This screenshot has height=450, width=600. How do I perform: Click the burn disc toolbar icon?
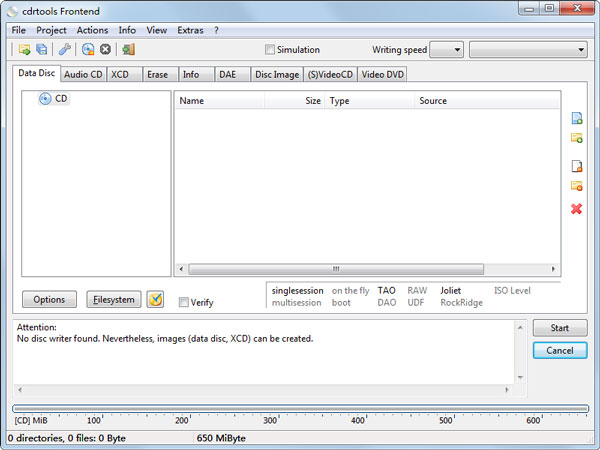(x=88, y=49)
